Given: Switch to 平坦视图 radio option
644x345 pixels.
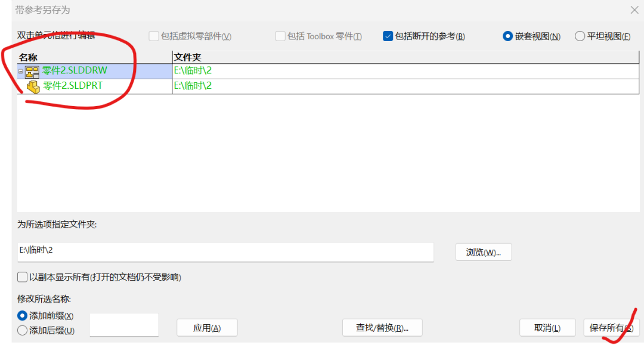Looking at the screenshot, I should point(580,36).
